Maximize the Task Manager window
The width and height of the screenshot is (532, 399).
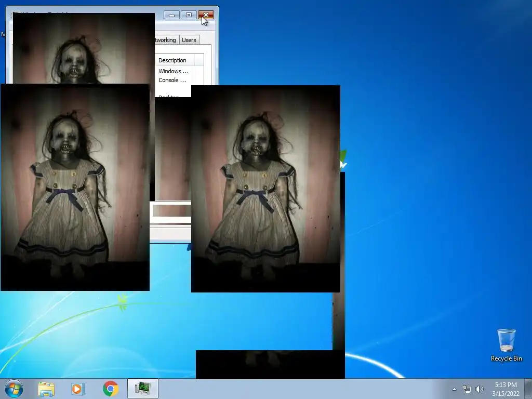(x=189, y=15)
